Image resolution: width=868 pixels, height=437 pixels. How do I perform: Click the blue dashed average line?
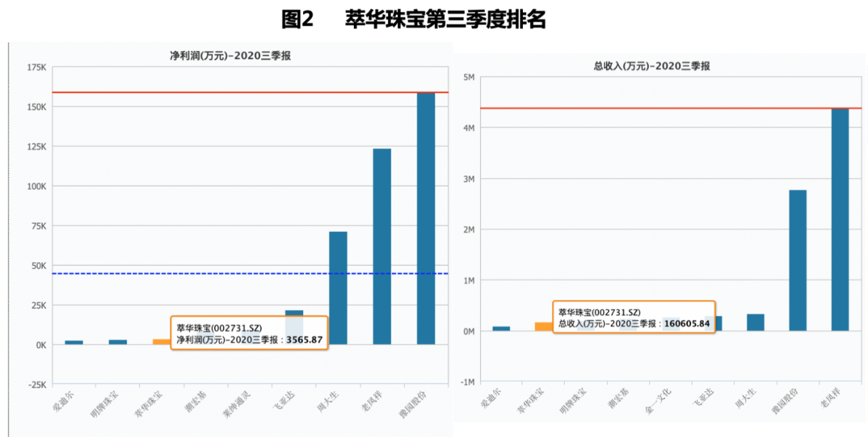click(203, 273)
